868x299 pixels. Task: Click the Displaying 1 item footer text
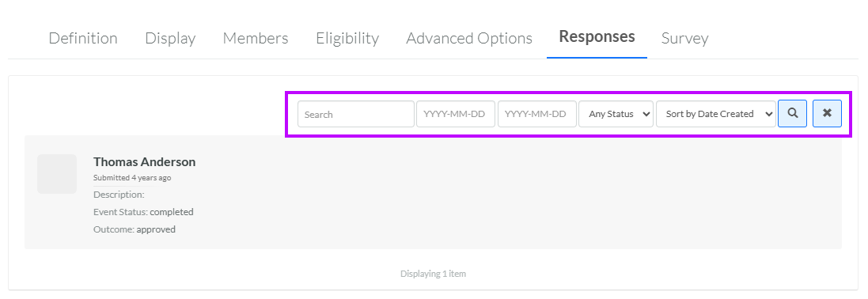coord(433,274)
